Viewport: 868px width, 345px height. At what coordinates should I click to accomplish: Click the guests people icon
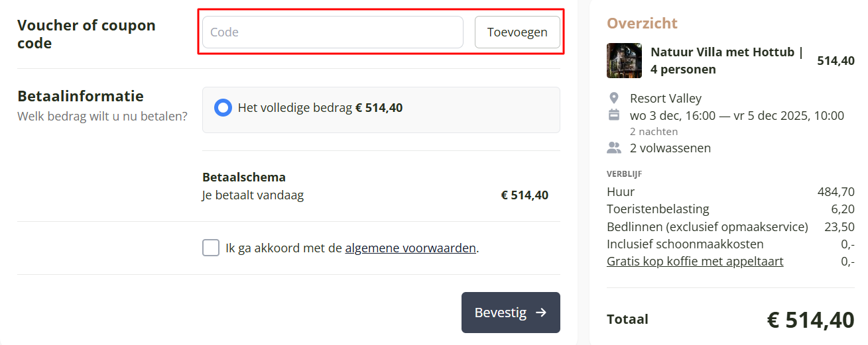(x=614, y=148)
